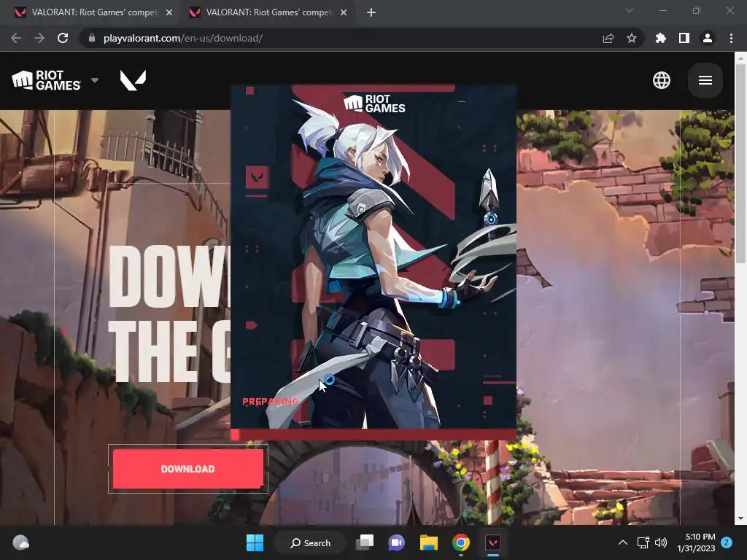Bookmark this page with the star icon
The image size is (747, 560).
coord(632,38)
